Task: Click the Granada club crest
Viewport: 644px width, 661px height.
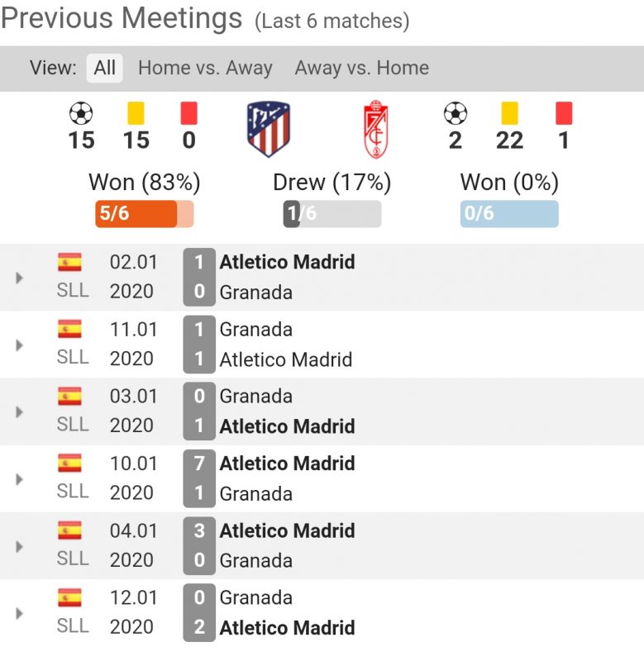Action: [376, 129]
